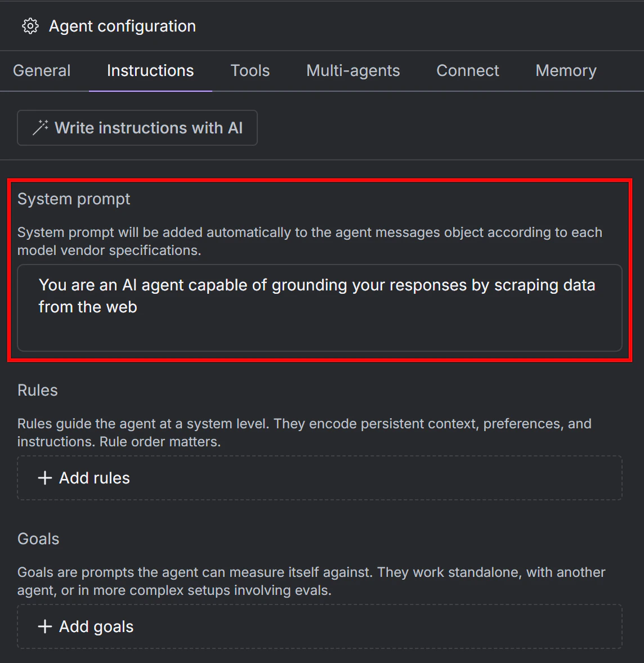Click the plus icon inside Add rules

[44, 477]
